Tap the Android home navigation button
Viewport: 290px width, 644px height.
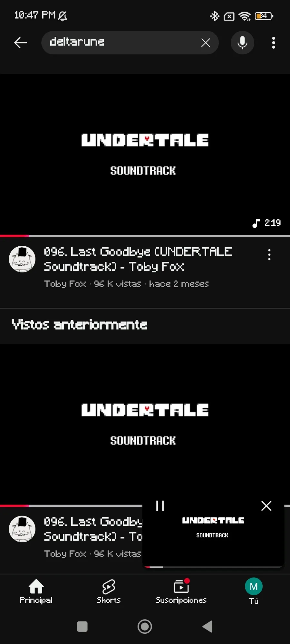click(145, 626)
